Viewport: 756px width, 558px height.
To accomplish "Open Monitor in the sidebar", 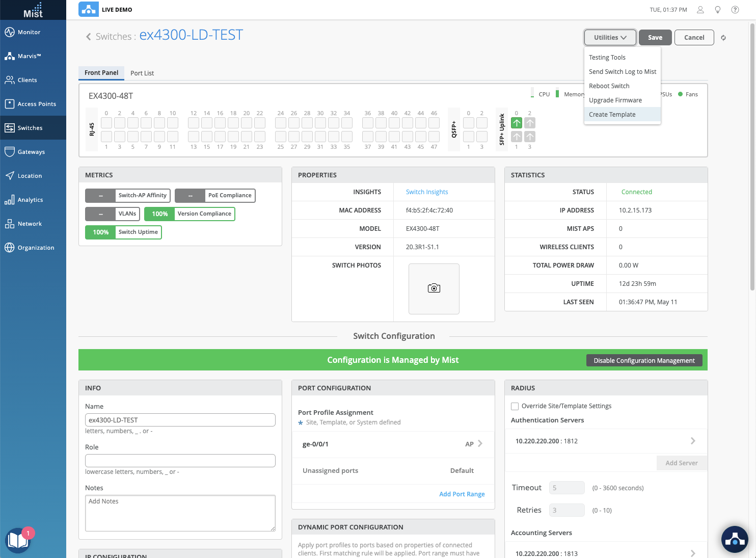I will click(x=29, y=32).
